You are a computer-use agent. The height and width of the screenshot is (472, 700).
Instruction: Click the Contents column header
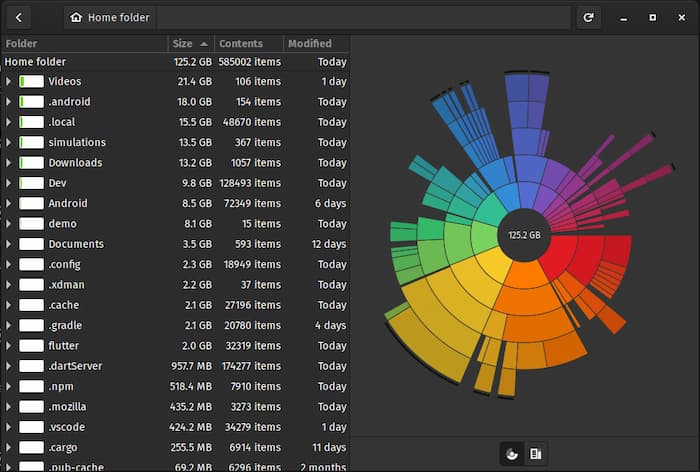point(245,44)
